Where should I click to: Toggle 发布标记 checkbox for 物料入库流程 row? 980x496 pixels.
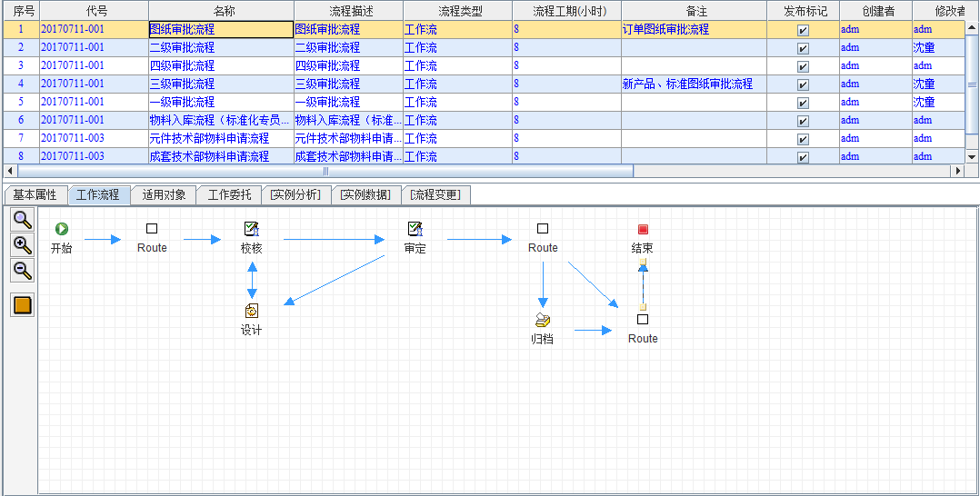click(x=803, y=121)
